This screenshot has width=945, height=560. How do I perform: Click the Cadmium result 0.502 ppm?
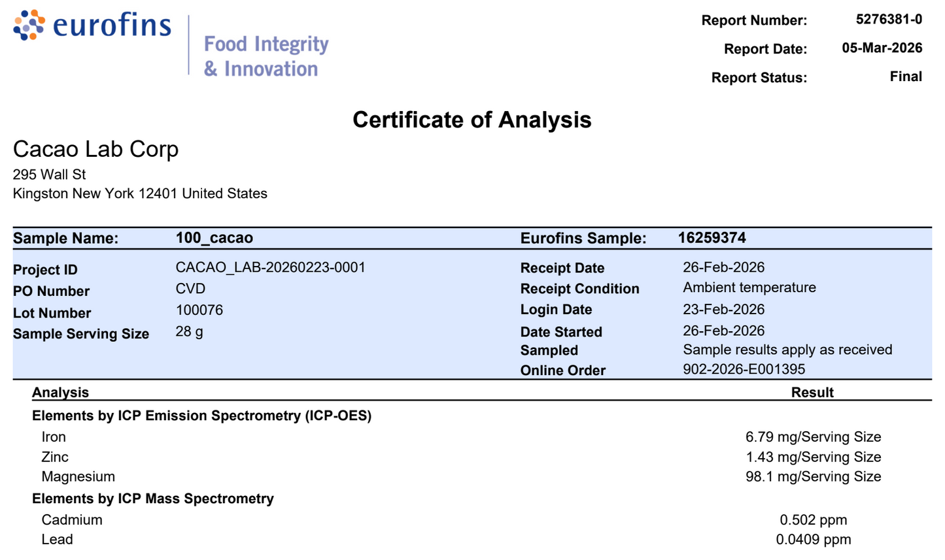tap(813, 519)
